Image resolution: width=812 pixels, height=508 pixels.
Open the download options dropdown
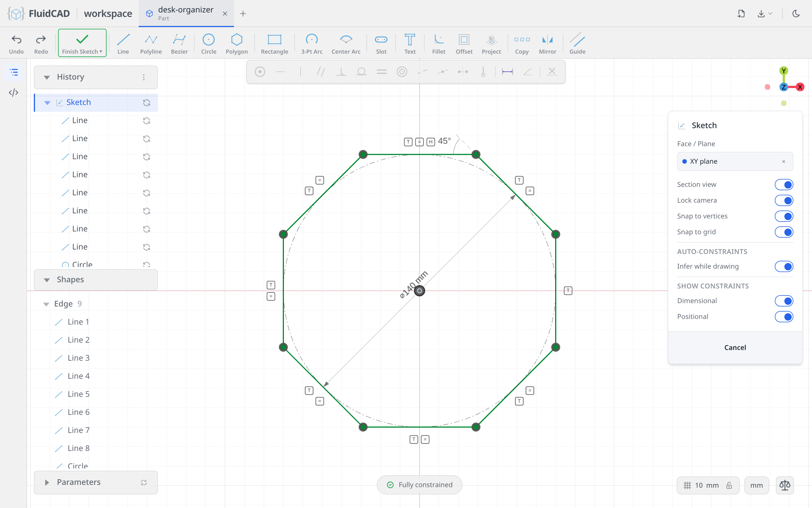point(765,14)
